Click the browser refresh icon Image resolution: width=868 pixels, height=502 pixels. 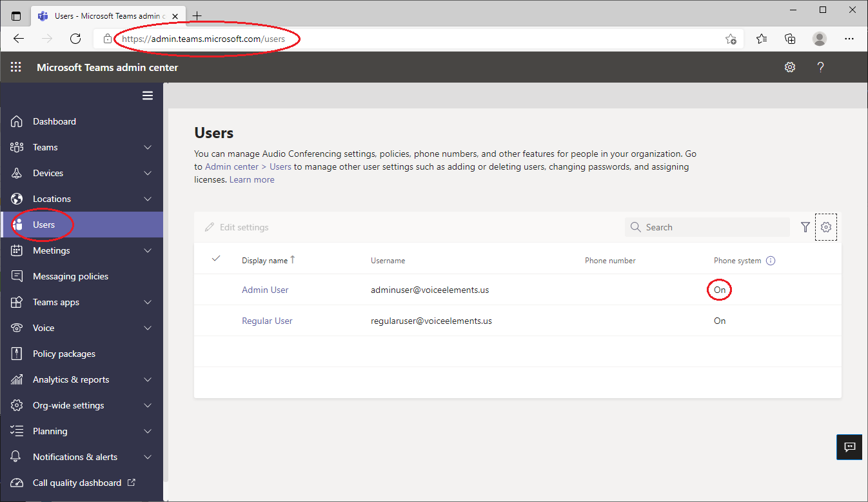click(x=75, y=39)
